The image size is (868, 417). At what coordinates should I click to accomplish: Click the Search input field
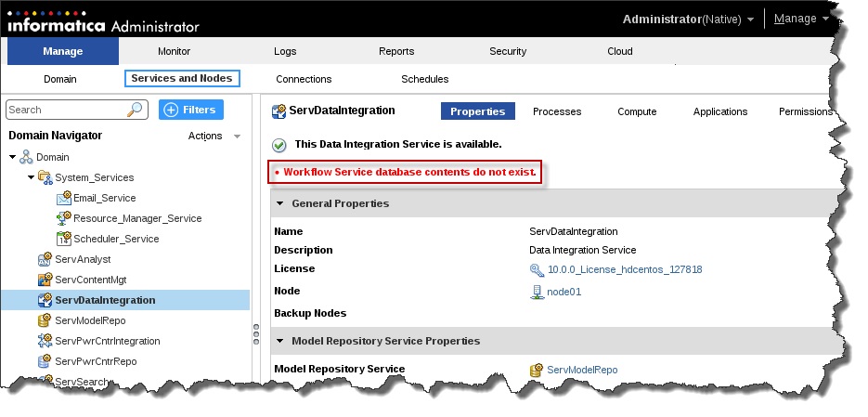(x=67, y=110)
